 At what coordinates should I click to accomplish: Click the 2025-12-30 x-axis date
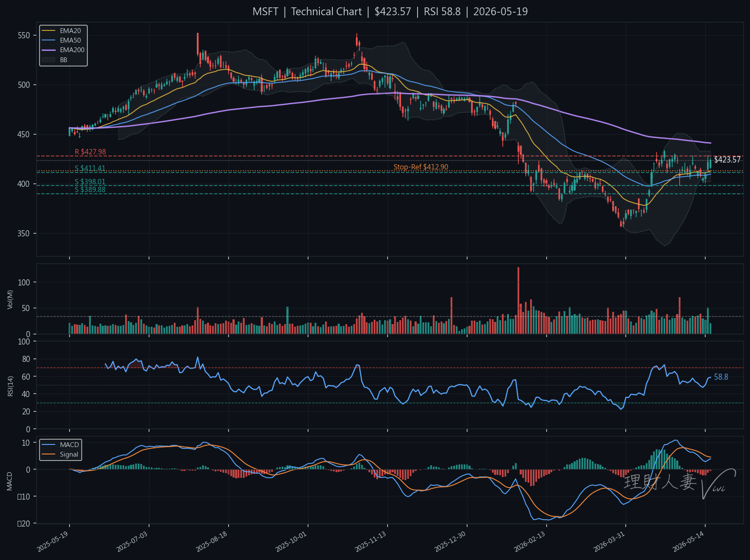(450, 541)
